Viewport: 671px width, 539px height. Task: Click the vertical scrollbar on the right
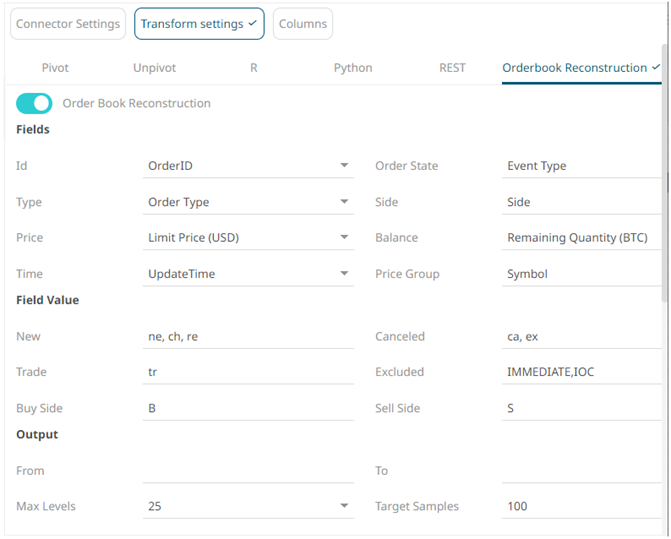[665, 172]
